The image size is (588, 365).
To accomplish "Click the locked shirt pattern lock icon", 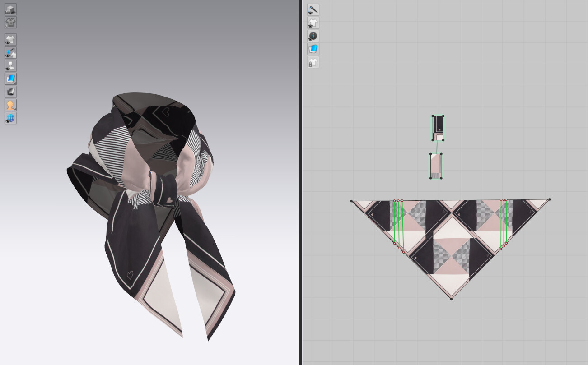I will (x=313, y=62).
